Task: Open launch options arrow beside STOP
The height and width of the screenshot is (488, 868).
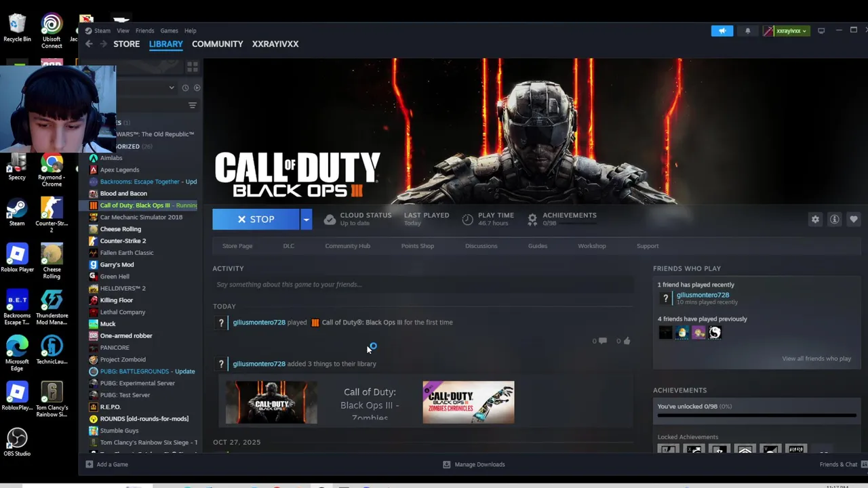Action: [306, 219]
